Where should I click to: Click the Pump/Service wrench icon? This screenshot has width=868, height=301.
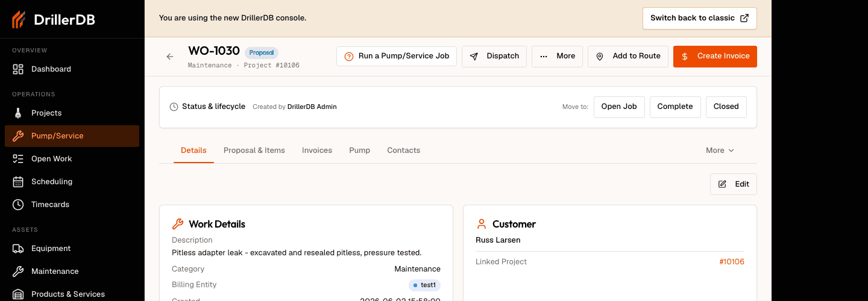(18, 136)
